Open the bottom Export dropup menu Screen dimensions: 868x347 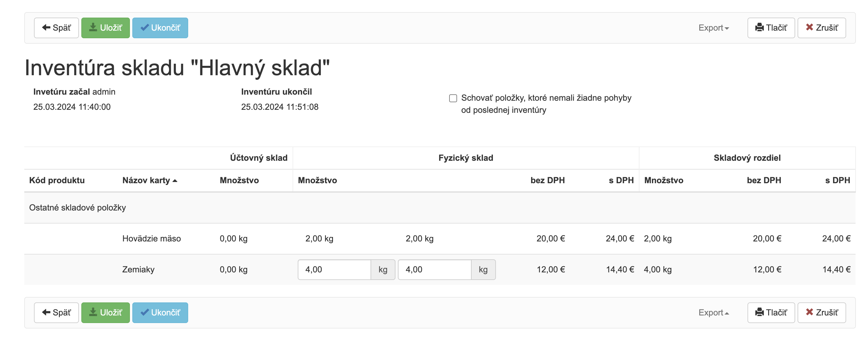pos(713,313)
